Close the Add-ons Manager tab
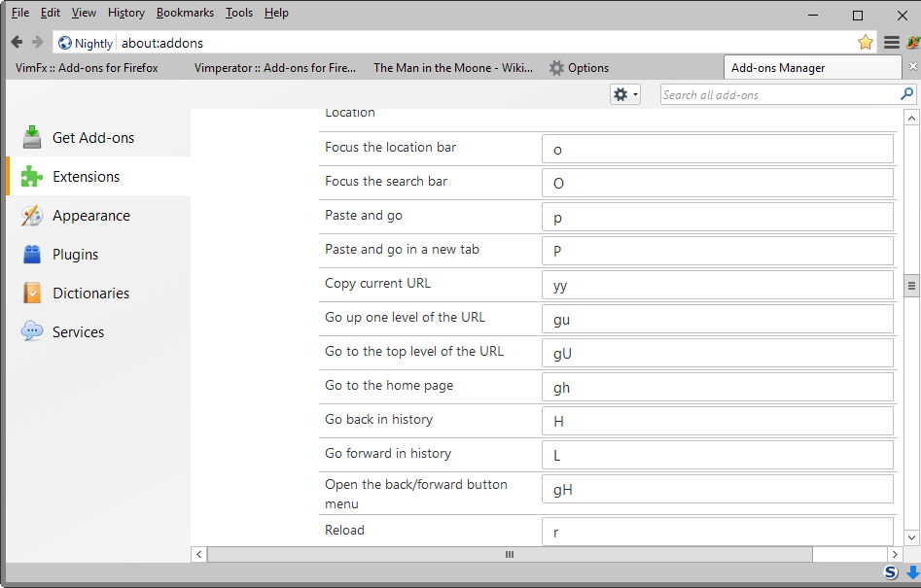921x588 pixels. tap(913, 66)
